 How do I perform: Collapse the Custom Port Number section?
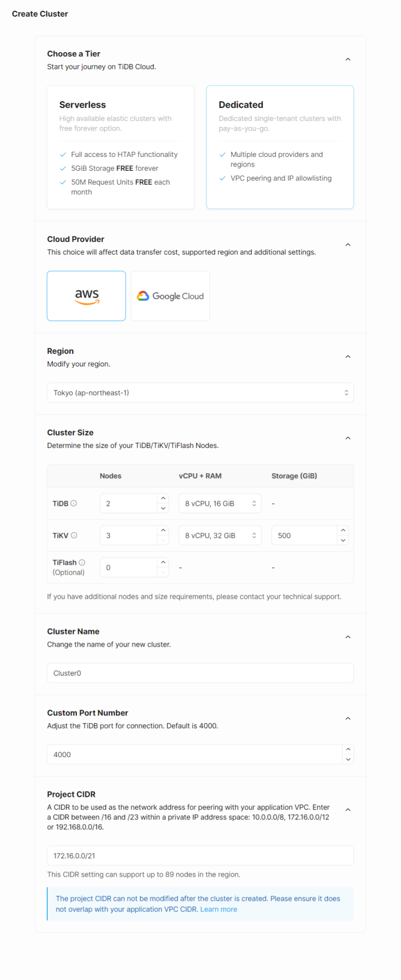click(x=348, y=718)
